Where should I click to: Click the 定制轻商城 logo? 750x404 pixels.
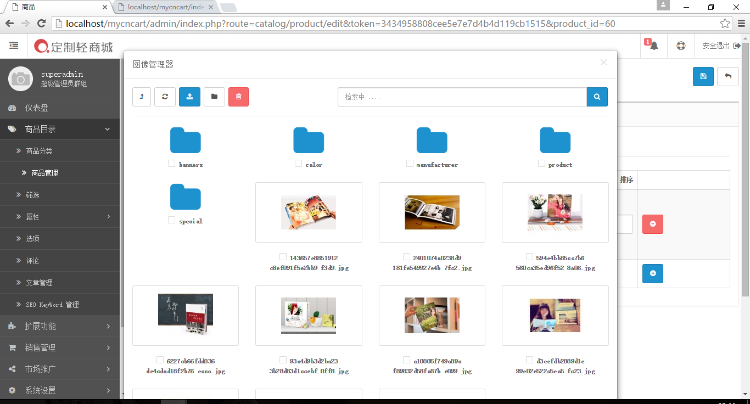point(74,46)
